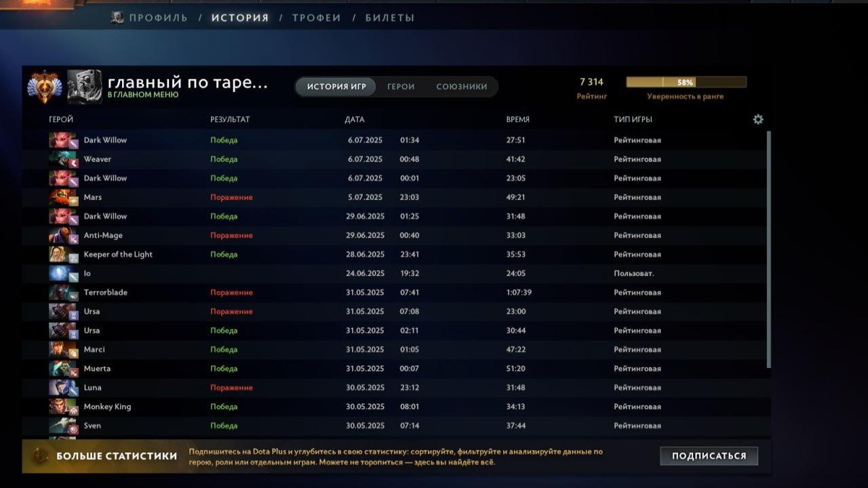Open the ТРОФЕИ tab
Viewport: 868px width, 488px height.
coord(317,18)
